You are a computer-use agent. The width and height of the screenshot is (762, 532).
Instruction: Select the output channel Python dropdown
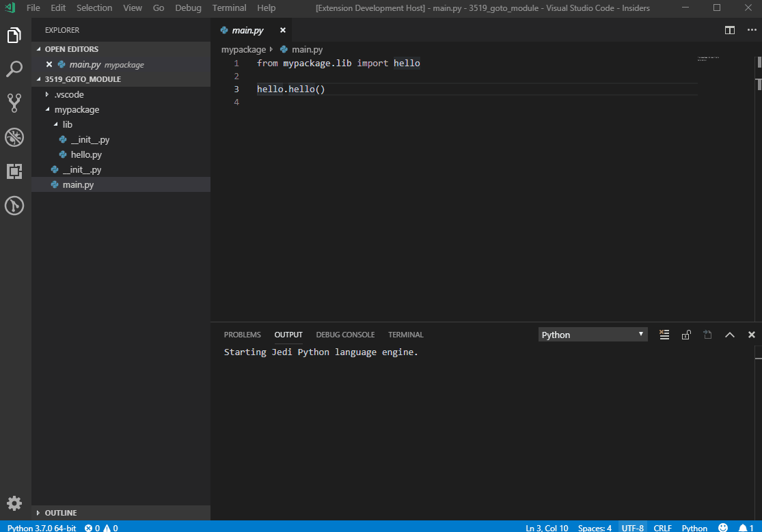(593, 335)
